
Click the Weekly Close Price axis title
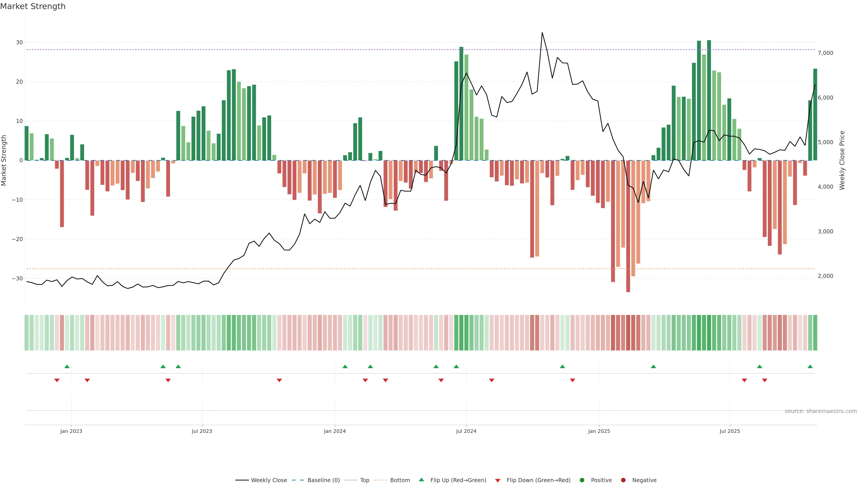tap(842, 160)
